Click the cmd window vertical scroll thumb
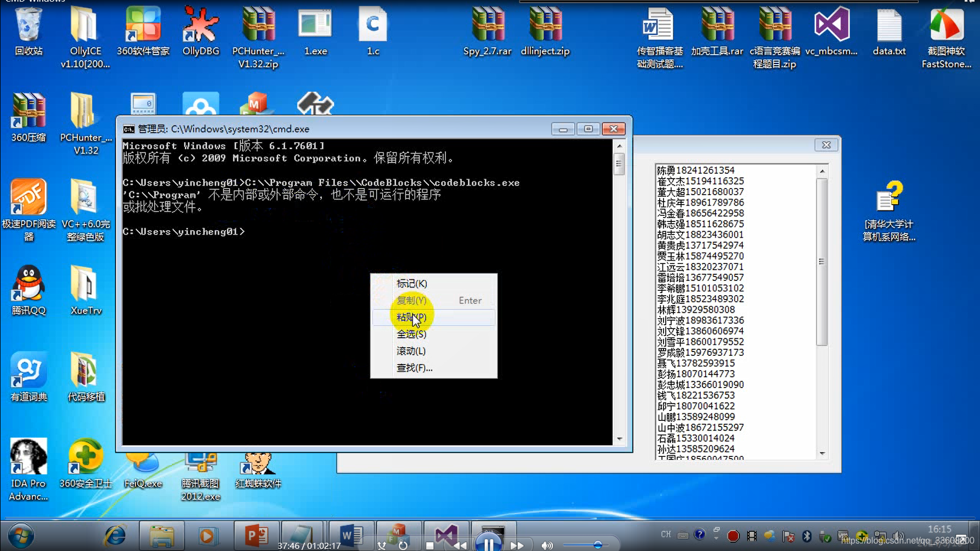 619,163
